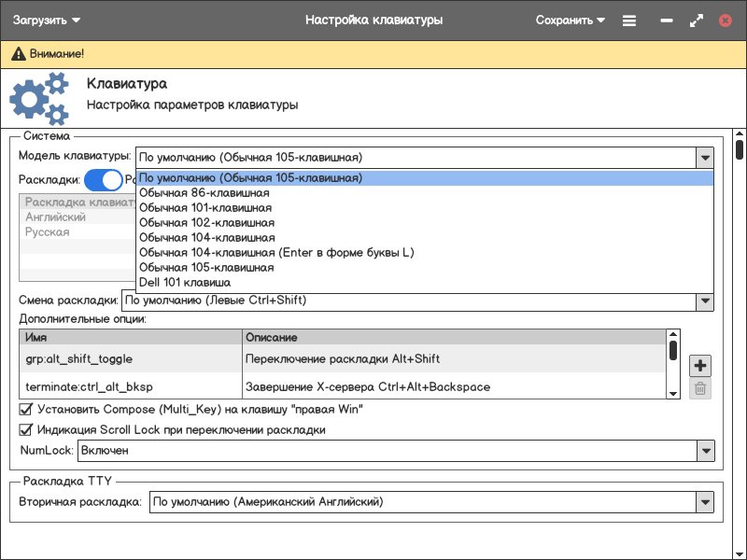Toggle the Раскладки switch off
747x560 pixels.
[x=103, y=179]
